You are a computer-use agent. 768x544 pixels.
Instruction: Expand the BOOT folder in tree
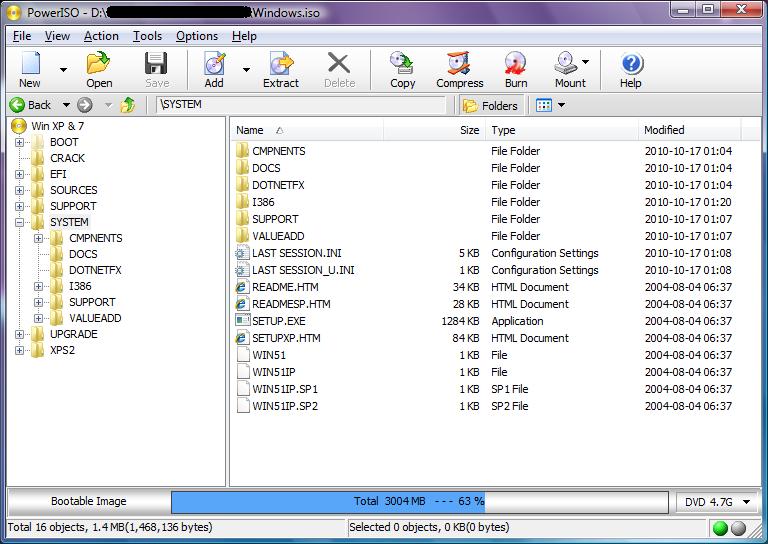[x=19, y=142]
